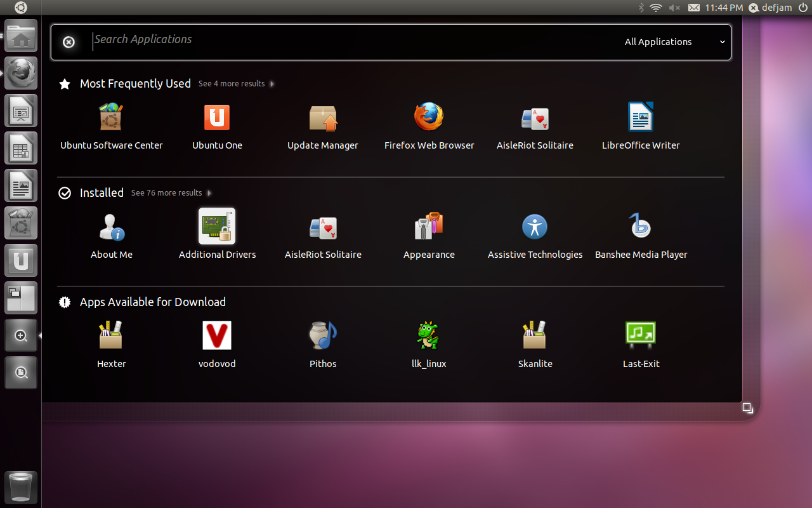Open the defjam user menu
The width and height of the screenshot is (812, 508).
point(770,8)
